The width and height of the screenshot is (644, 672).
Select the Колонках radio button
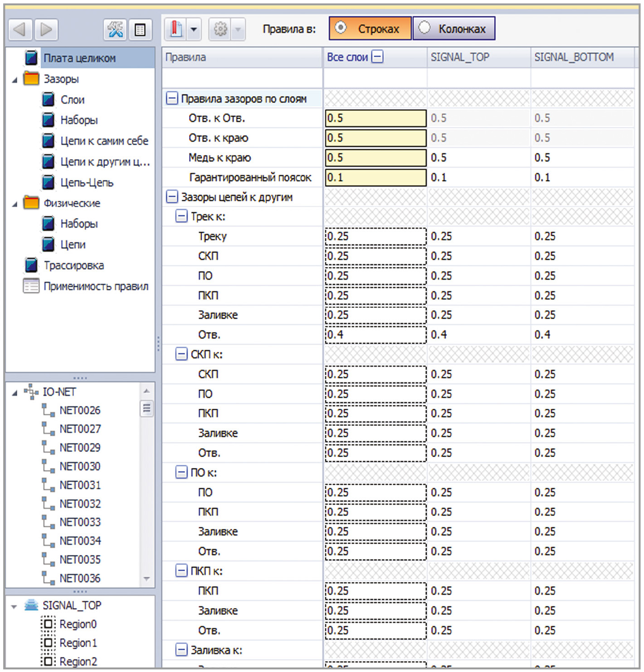click(424, 28)
